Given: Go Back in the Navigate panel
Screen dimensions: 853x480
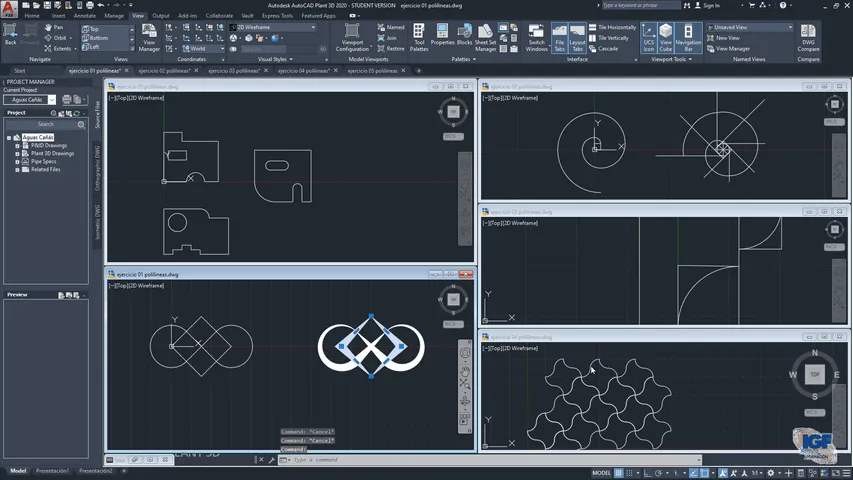Looking at the screenshot, I should pos(10,34).
